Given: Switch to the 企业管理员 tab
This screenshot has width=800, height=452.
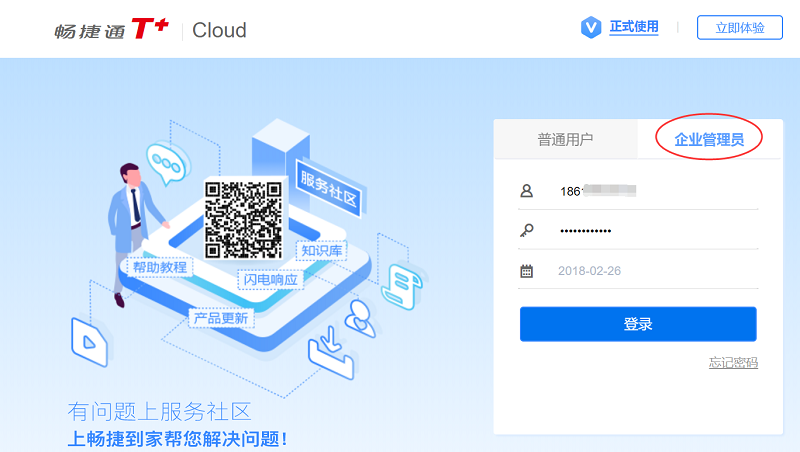Looking at the screenshot, I should [709, 139].
